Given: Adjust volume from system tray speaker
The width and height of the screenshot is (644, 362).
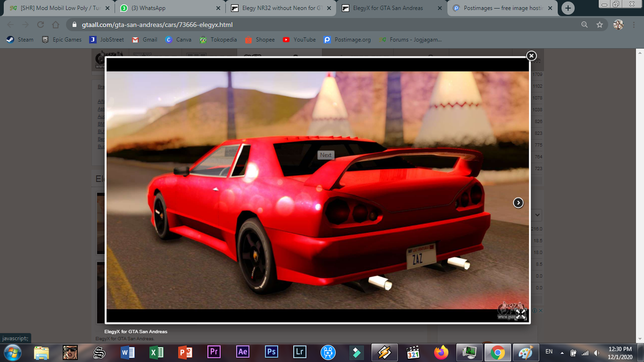Looking at the screenshot, I should [596, 352].
